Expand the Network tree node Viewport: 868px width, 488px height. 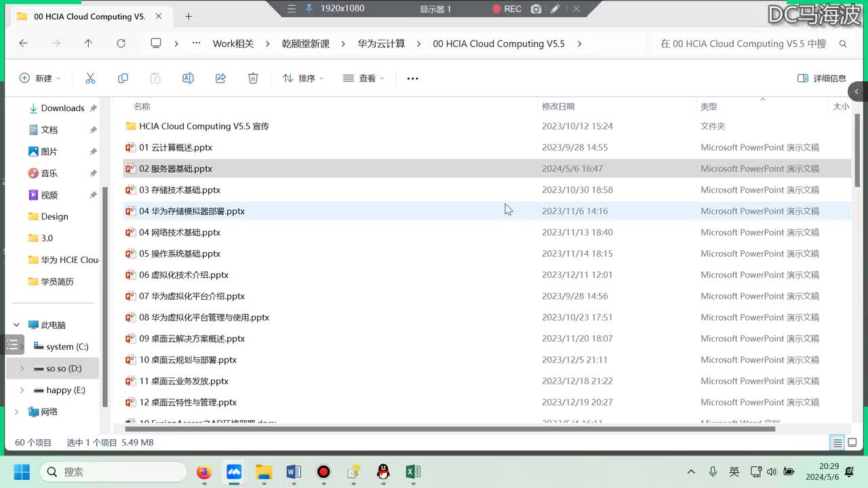(x=16, y=412)
